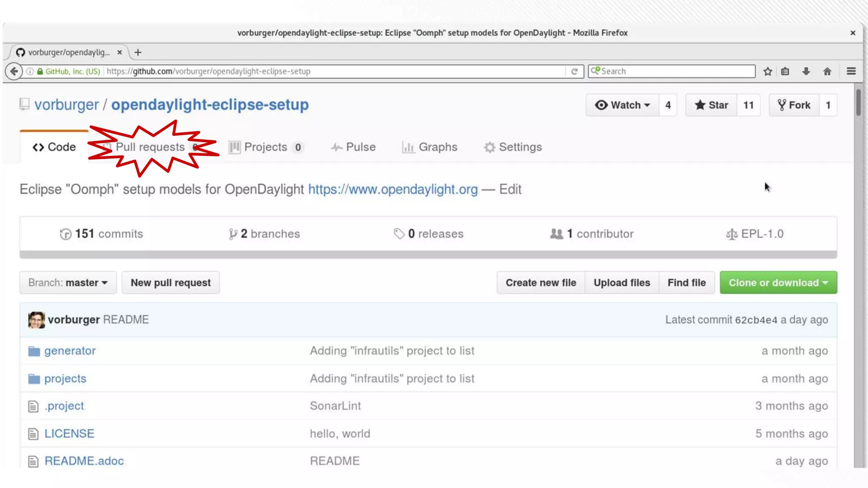Bookmark this page with star icon
This screenshot has height=488, width=868.
(x=768, y=71)
